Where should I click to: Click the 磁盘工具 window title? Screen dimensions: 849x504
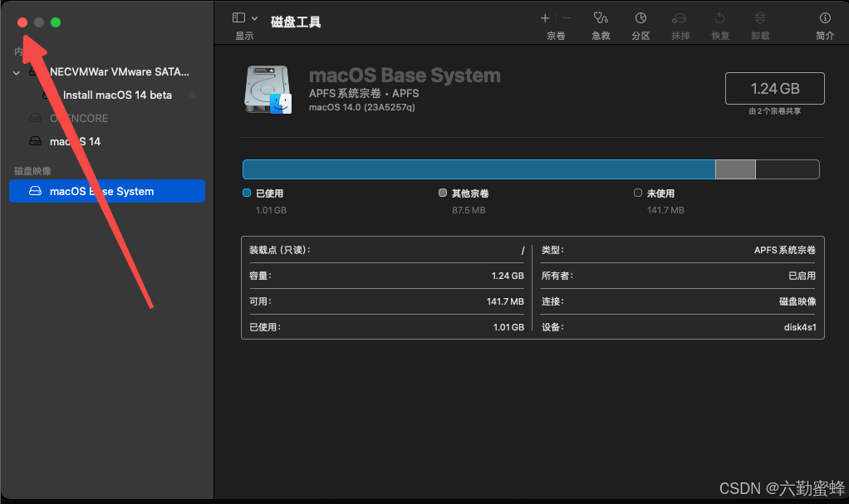(x=296, y=22)
